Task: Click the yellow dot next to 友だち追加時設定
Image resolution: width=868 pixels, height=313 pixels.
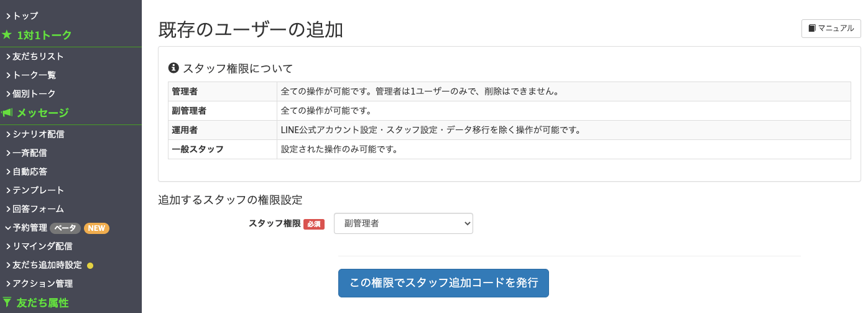Action: pos(90,266)
